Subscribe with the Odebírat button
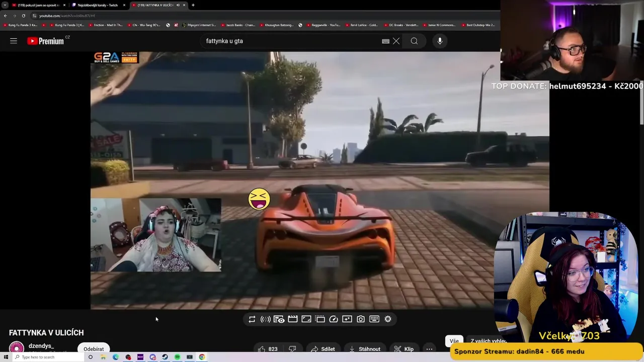This screenshot has height=362, width=644. coord(94,349)
